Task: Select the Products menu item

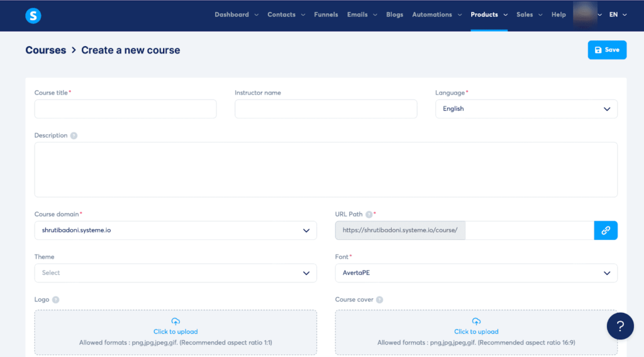Action: [484, 15]
